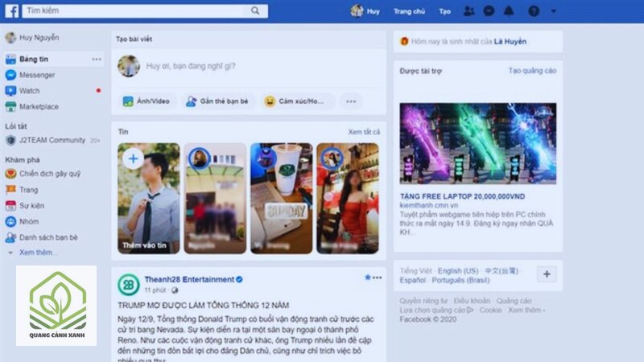644x362 pixels.
Task: Open Bảng tin options ellipsis
Action: [x=97, y=59]
